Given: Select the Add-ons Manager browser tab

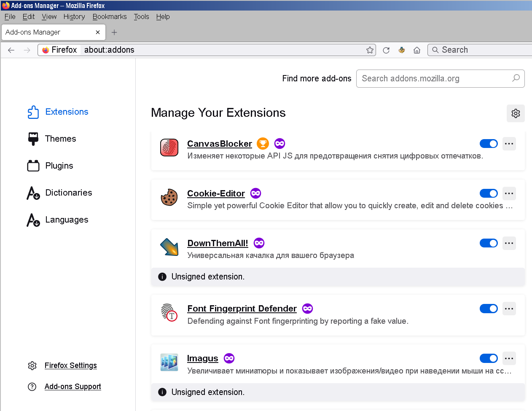Looking at the screenshot, I should (54, 32).
